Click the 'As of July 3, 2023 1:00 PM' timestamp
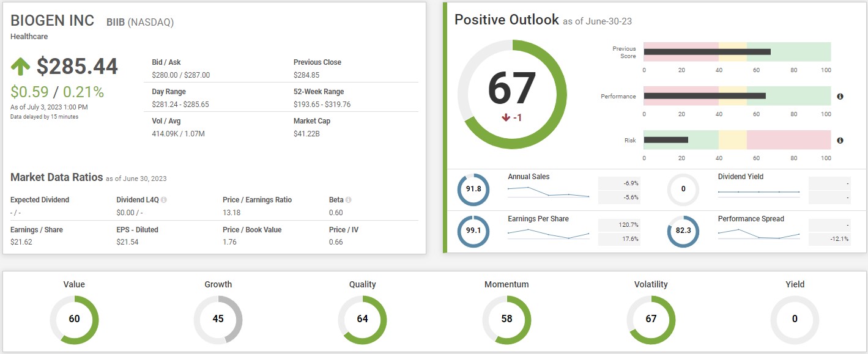 click(49, 108)
